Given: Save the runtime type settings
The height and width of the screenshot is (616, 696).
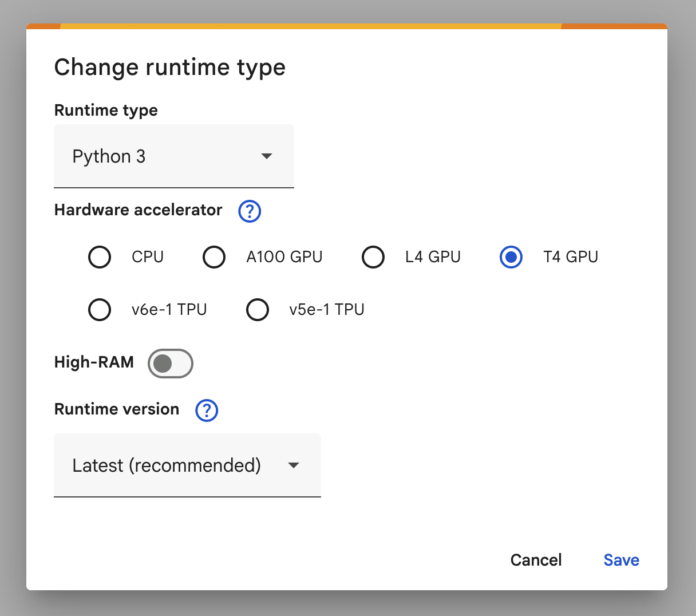Looking at the screenshot, I should 622,560.
